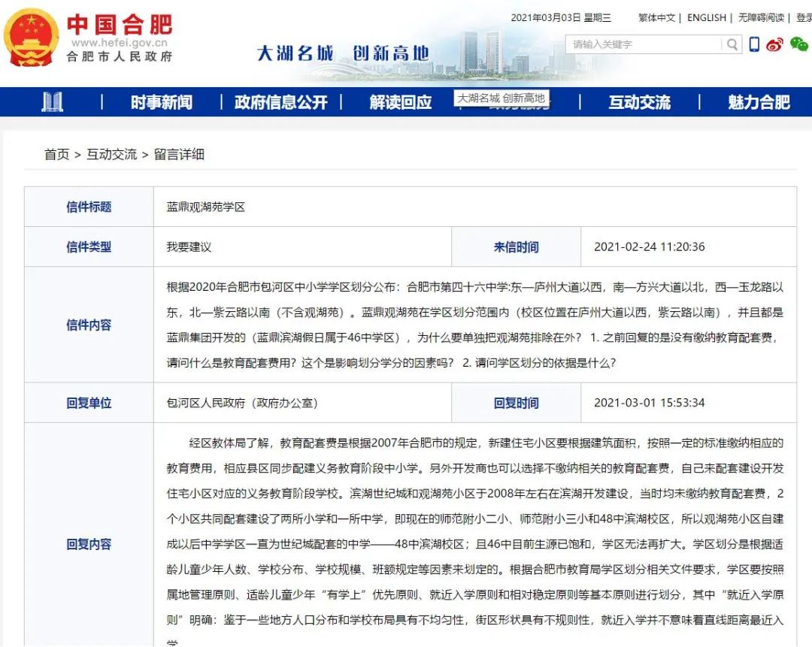Click the search magnifier icon
This screenshot has width=812, height=647.
click(732, 45)
